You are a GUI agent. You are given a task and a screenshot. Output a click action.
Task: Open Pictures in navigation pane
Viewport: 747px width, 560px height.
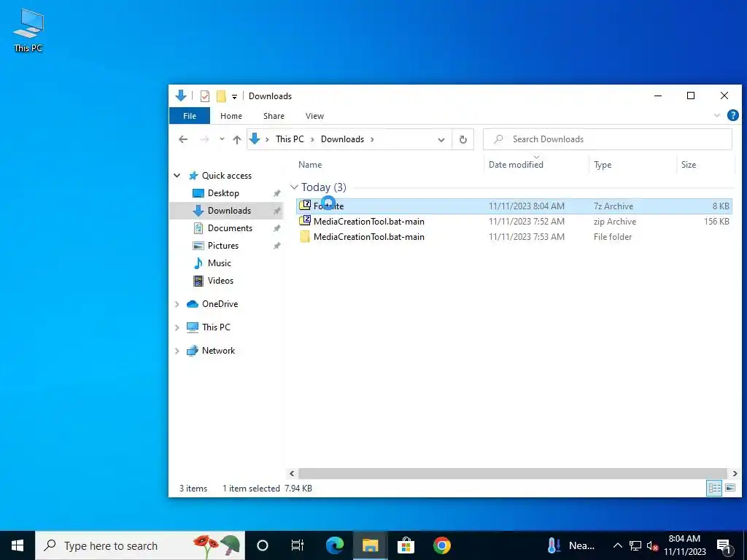(x=222, y=246)
